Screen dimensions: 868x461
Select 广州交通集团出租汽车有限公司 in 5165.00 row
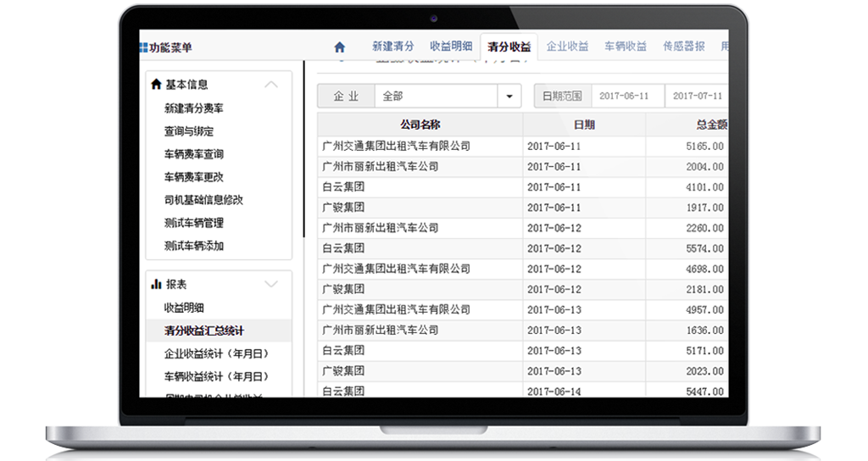pos(397,147)
